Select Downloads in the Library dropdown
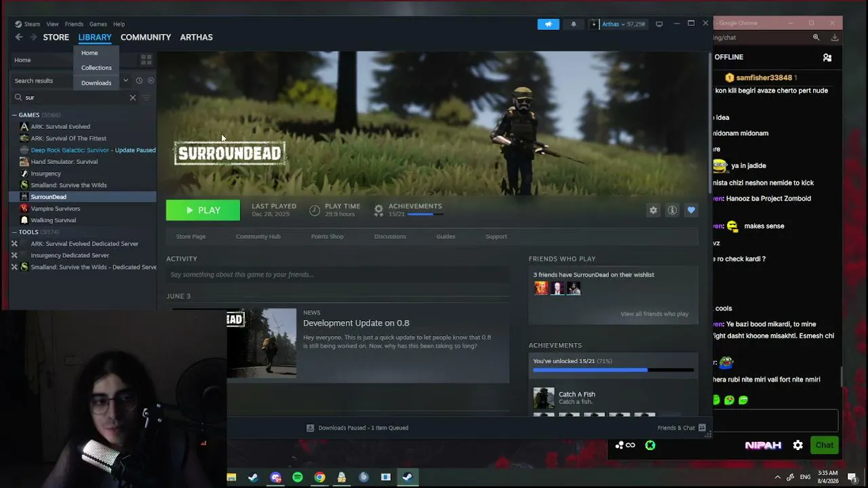 click(x=96, y=83)
